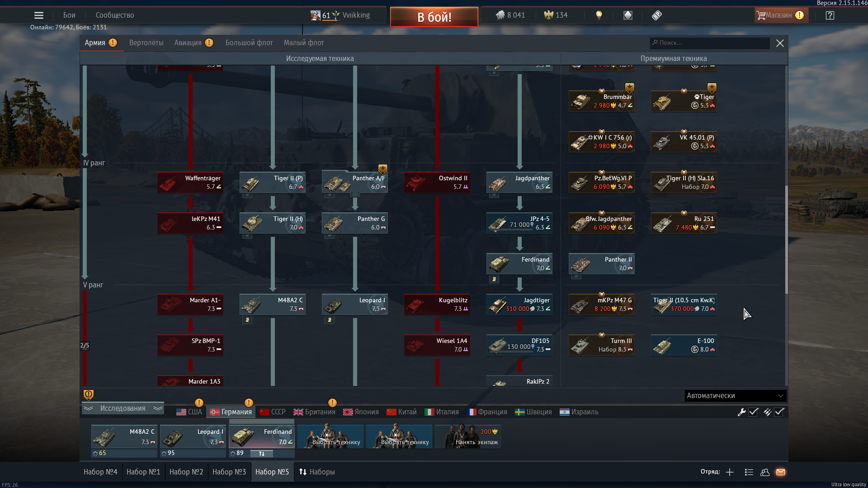Select the Британия nation tab
868x488 pixels.
point(315,412)
